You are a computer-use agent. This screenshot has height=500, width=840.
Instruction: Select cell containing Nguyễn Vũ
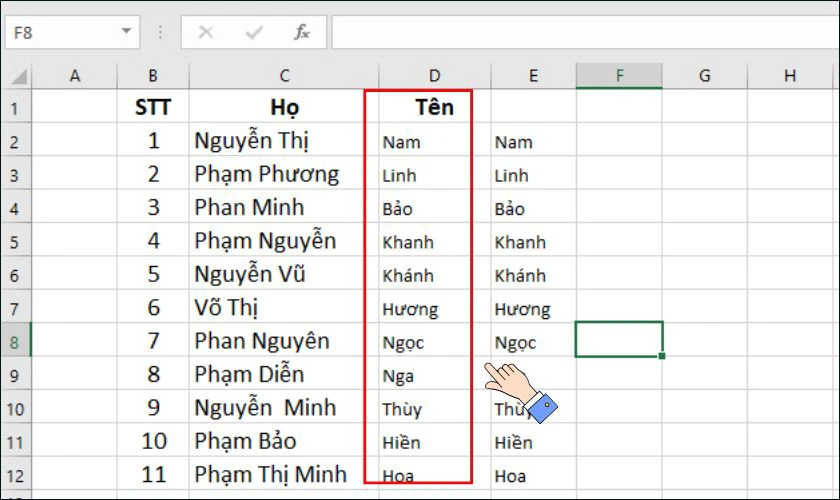coord(284,273)
